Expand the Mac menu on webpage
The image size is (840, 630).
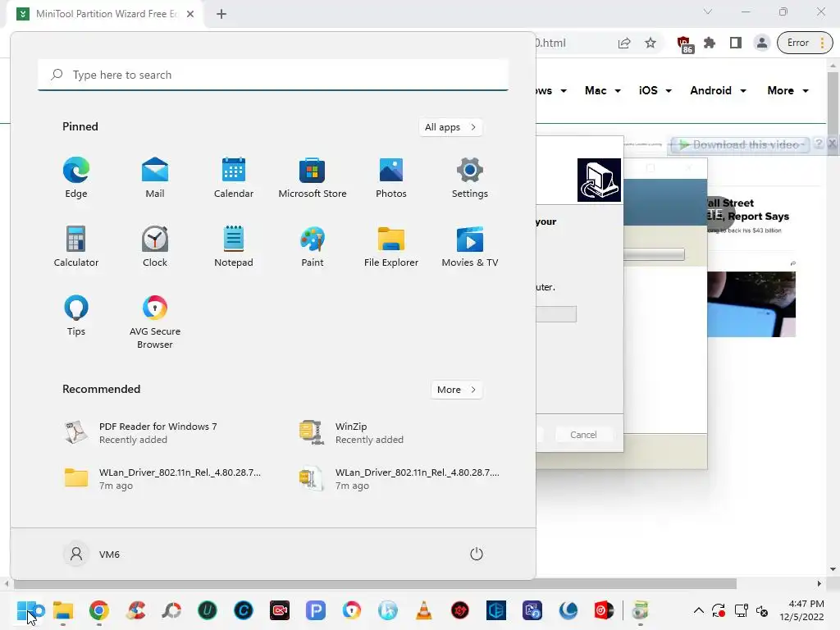coord(603,90)
